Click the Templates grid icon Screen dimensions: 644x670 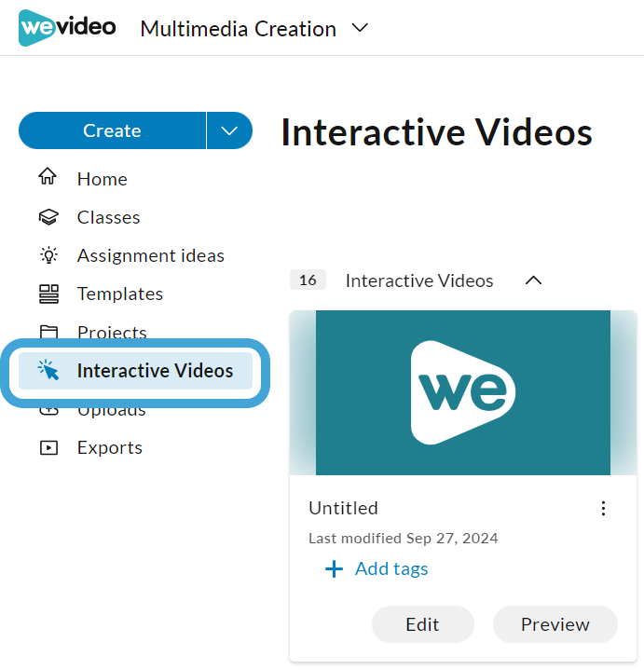pos(48,294)
